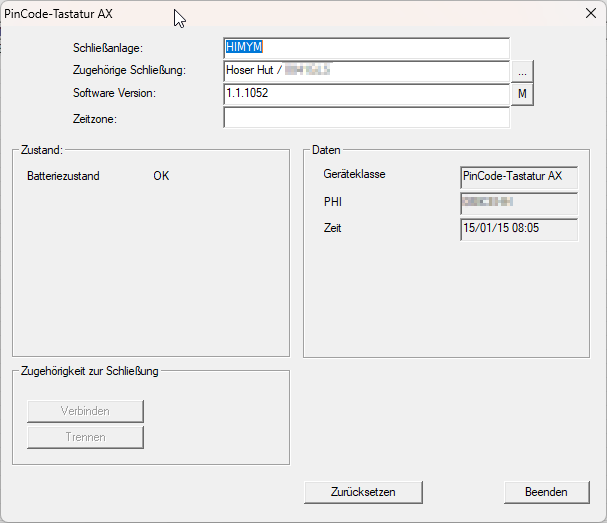This screenshot has width=607, height=523.
Task: Click the Software Version field showing 1.1.1052
Action: point(366,94)
